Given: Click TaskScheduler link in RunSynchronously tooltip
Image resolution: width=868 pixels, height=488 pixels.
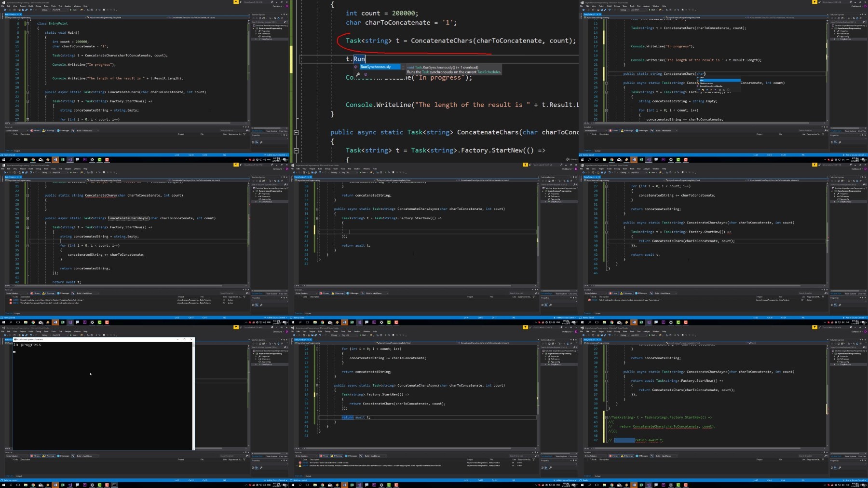Looking at the screenshot, I should [x=488, y=72].
